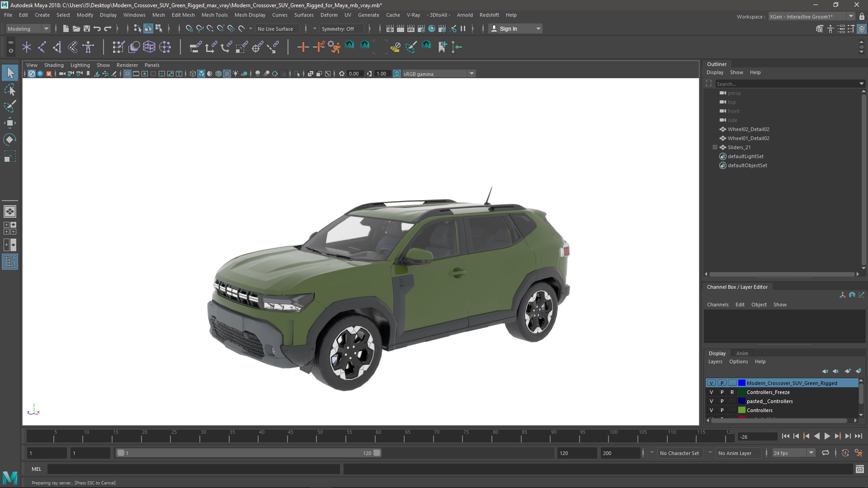Screen dimensions: 868x488
Task: Toggle the color management ON button beside sRGB gamma
Action: click(397, 74)
